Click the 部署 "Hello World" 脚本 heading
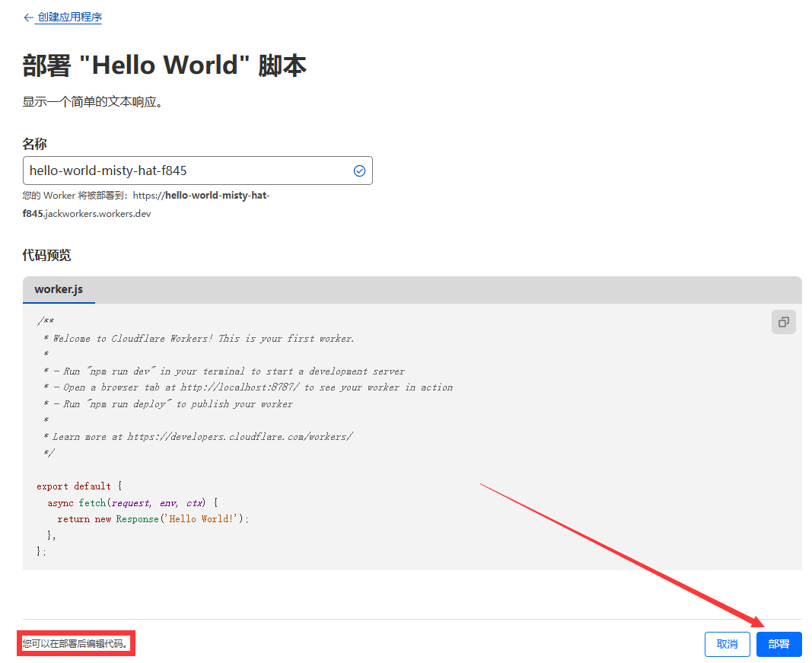This screenshot has height=663, width=812. (x=164, y=65)
